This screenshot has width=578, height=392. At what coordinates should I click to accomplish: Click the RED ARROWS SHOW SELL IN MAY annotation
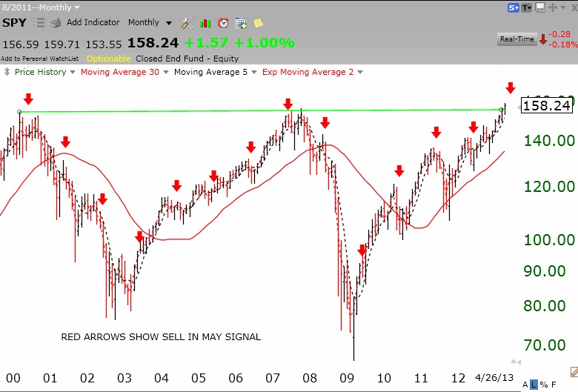(x=161, y=337)
